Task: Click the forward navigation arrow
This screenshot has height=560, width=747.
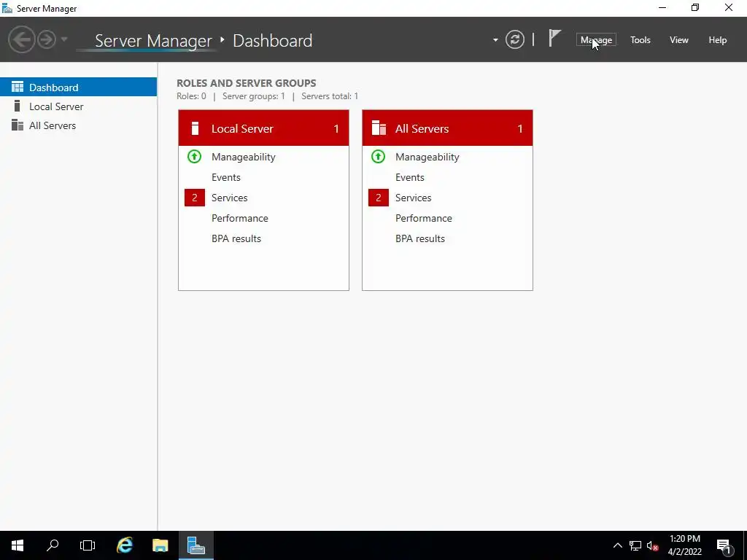Action: tap(47, 39)
